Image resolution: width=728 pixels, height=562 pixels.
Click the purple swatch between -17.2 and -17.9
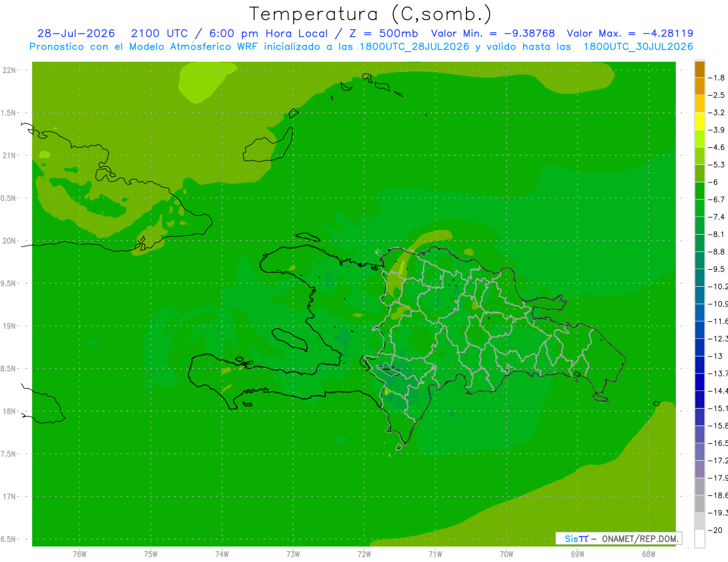click(699, 469)
